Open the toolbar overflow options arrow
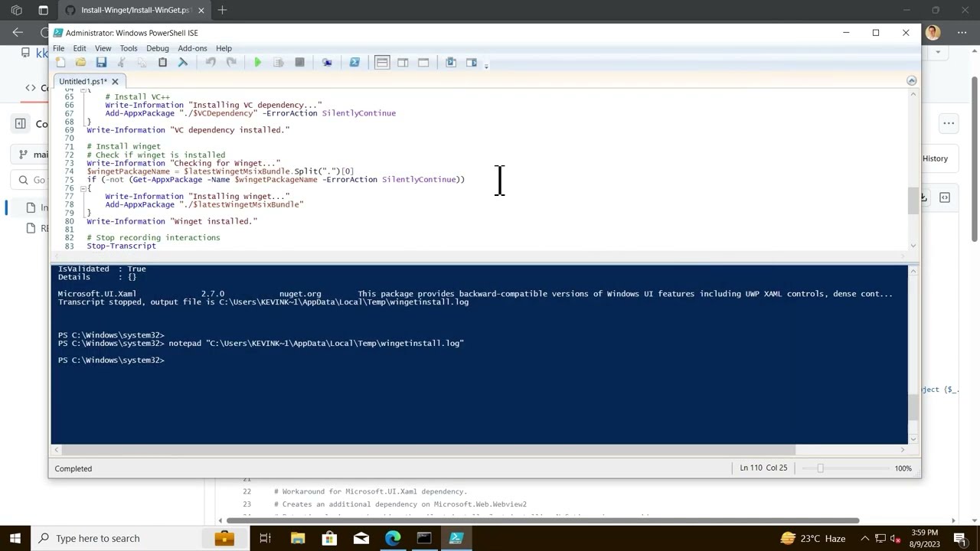Screen dimensions: 980x551 tap(486, 66)
